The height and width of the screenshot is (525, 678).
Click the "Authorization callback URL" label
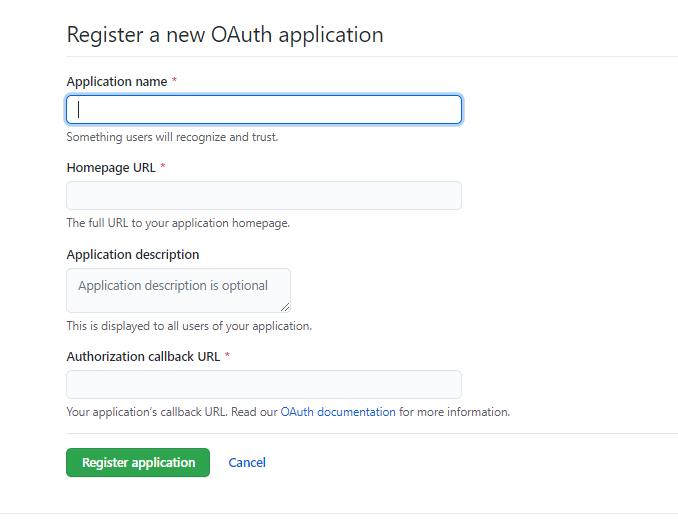coord(143,357)
